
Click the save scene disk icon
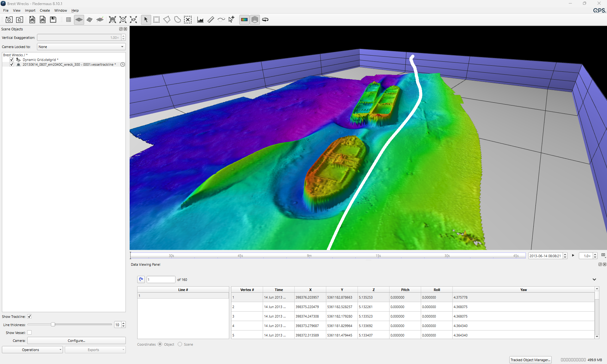point(53,20)
